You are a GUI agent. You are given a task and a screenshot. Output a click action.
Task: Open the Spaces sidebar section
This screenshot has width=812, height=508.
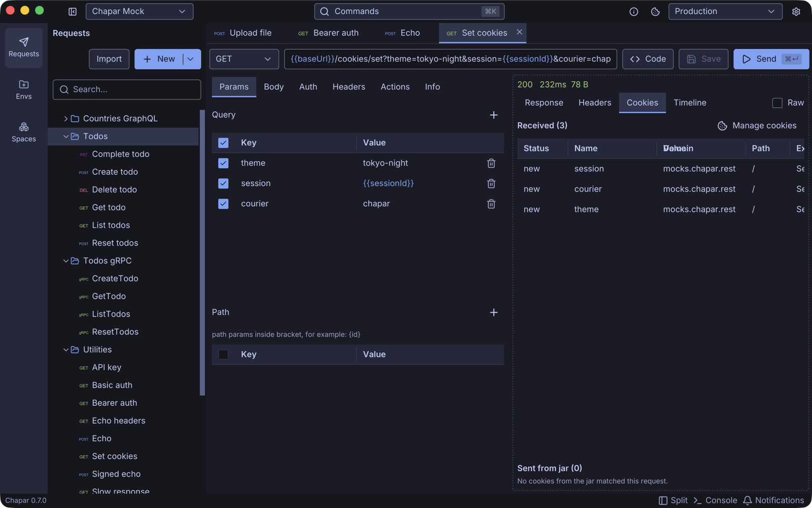click(x=23, y=132)
